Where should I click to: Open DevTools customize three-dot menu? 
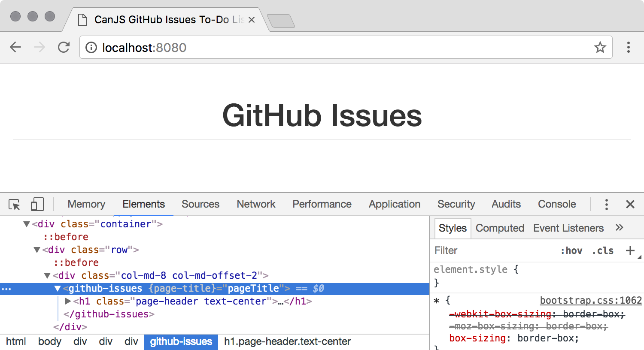(606, 204)
